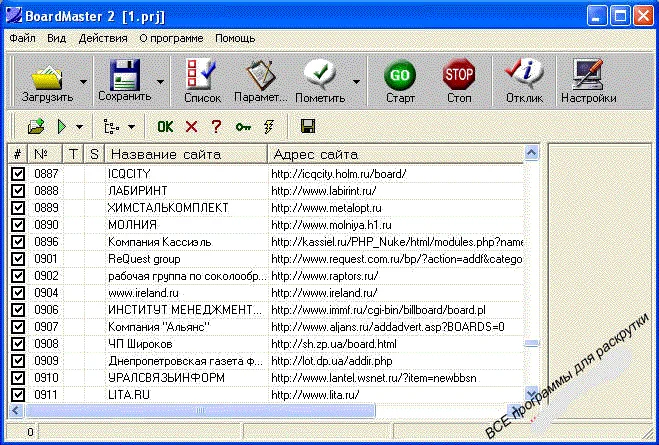Image resolution: width=659 pixels, height=445 pixels.
Task: Click the green key icon
Action: (x=243, y=126)
